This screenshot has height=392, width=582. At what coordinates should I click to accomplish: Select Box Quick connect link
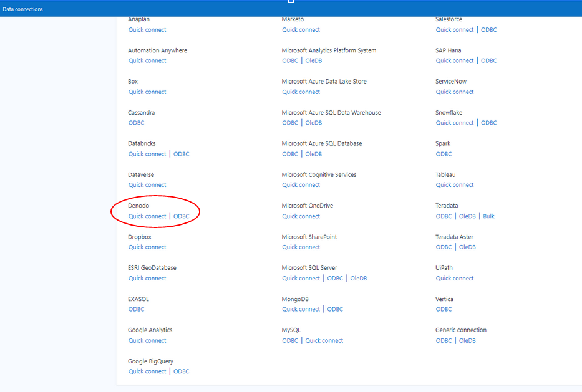click(147, 92)
